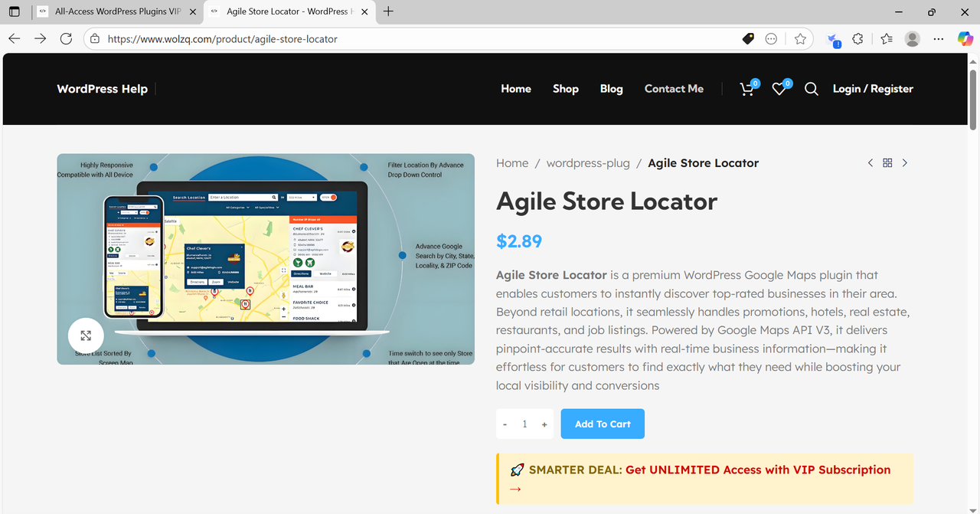980x514 pixels.
Task: Expand product image to fullscreen
Action: (86, 336)
